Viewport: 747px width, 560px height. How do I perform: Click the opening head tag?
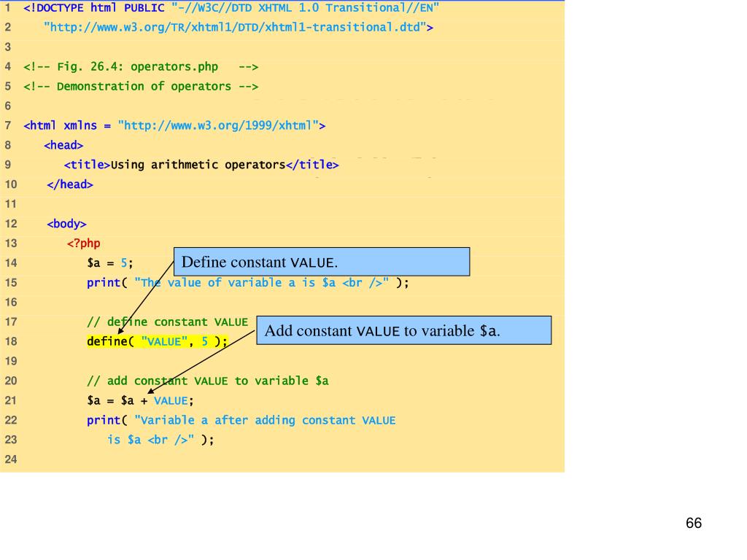pos(63,145)
